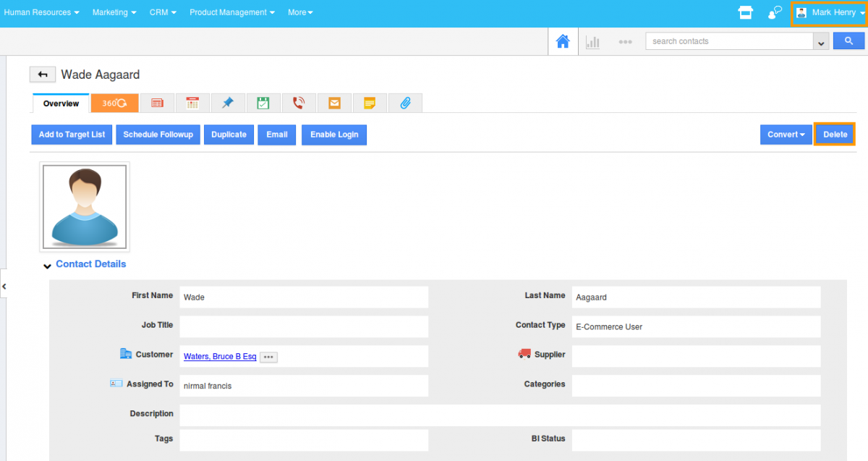Screen dimensions: 868x461
Task: Open the calendar tab icon
Action: (x=192, y=103)
